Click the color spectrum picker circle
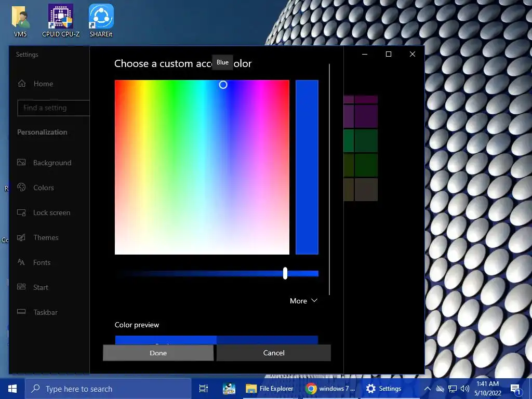The height and width of the screenshot is (399, 532). click(223, 85)
